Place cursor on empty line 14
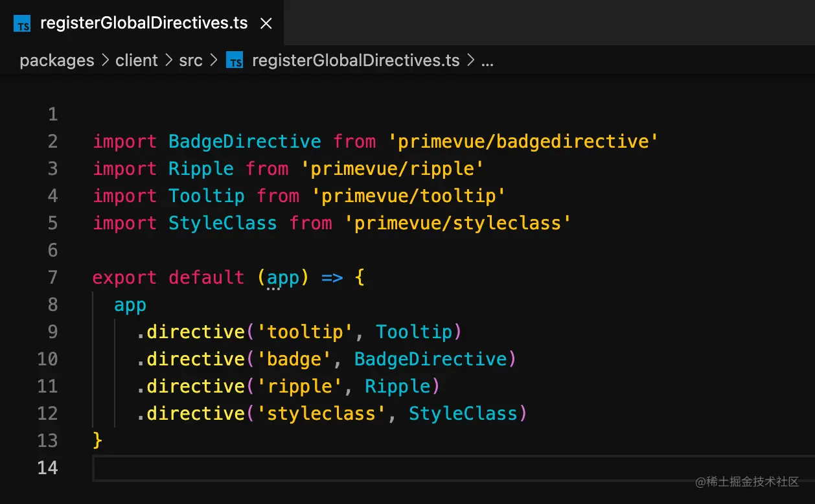The image size is (815, 504). pos(453,468)
